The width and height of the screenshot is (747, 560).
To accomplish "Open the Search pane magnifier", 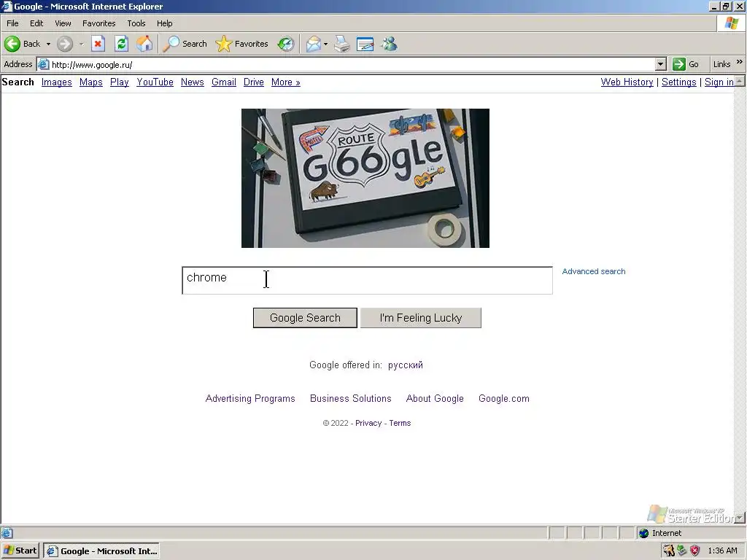I will point(171,44).
